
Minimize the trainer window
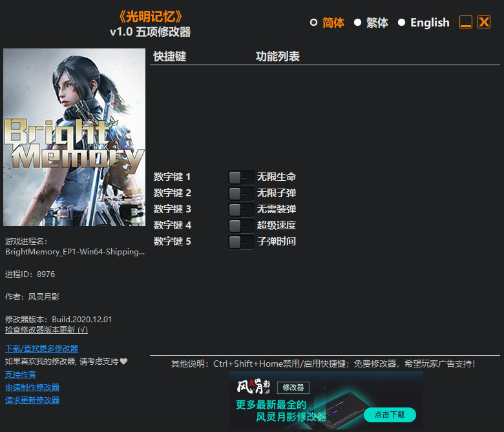coord(466,23)
